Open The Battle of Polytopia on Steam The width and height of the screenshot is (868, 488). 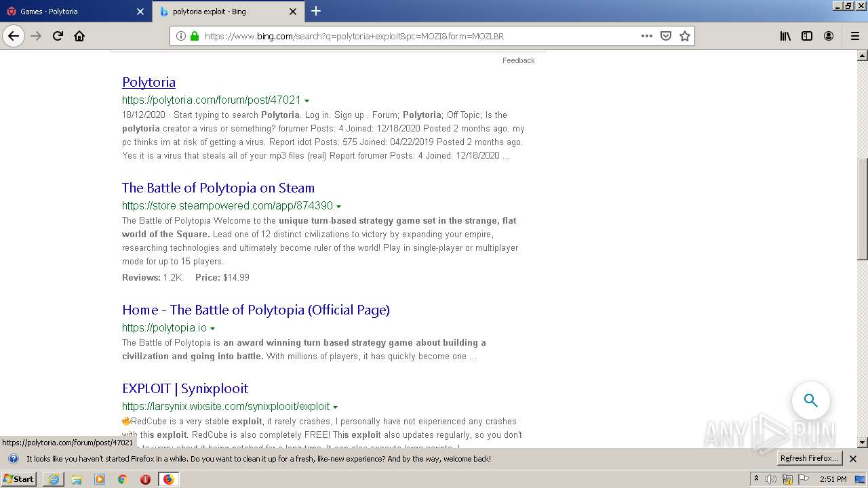(x=218, y=188)
